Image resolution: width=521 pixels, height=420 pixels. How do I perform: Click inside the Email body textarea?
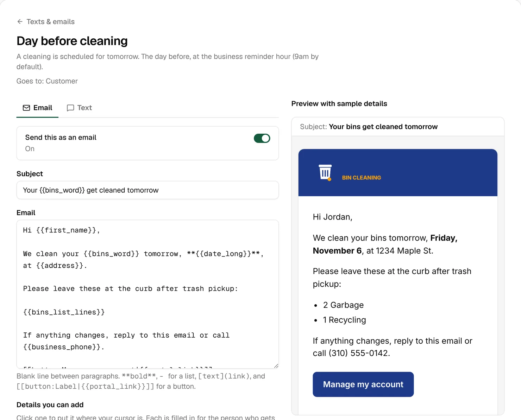point(147,294)
